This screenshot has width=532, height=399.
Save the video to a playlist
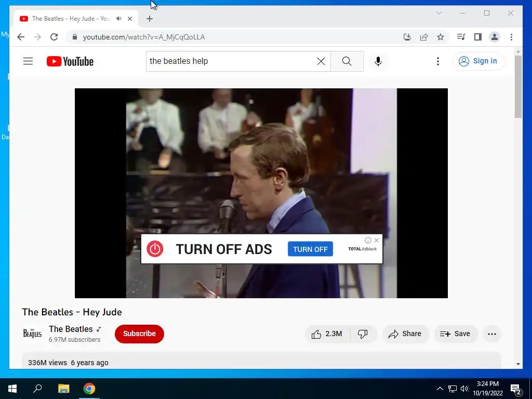(x=455, y=334)
